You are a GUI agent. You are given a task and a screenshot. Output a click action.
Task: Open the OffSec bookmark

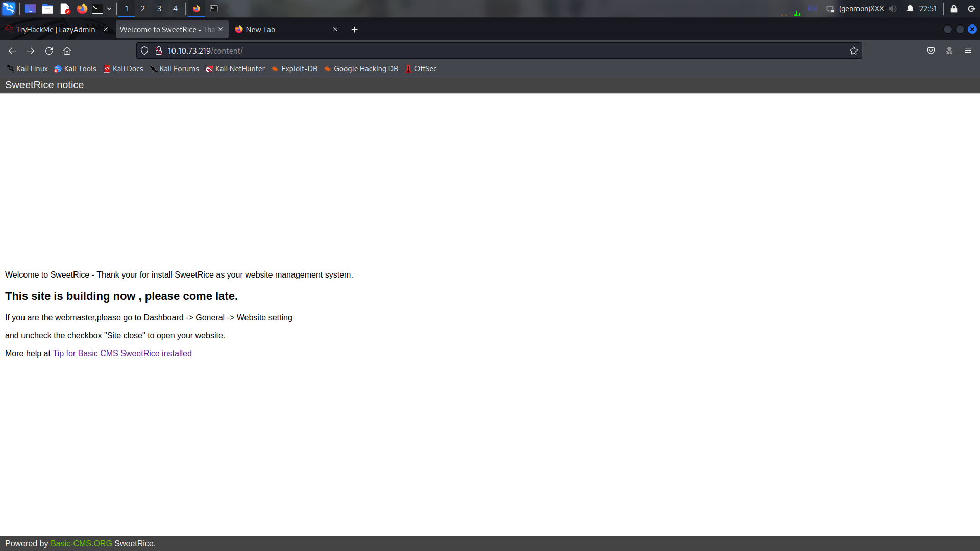pyautogui.click(x=421, y=69)
